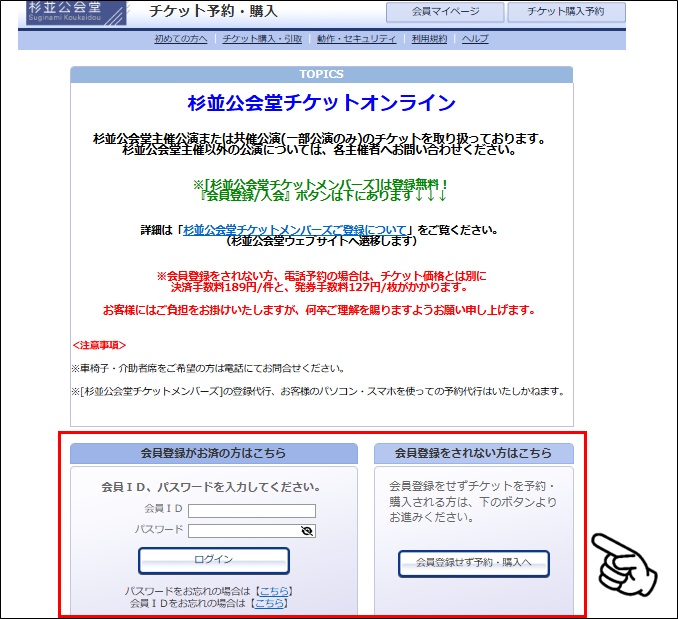Open チケット購入・引取 menu link
The width and height of the screenshot is (678, 619).
261,39
